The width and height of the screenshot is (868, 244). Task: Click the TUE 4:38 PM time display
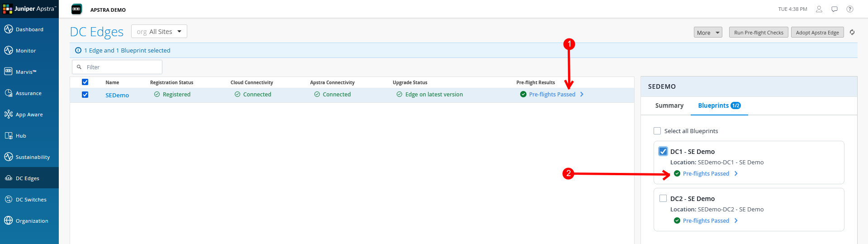[792, 9]
